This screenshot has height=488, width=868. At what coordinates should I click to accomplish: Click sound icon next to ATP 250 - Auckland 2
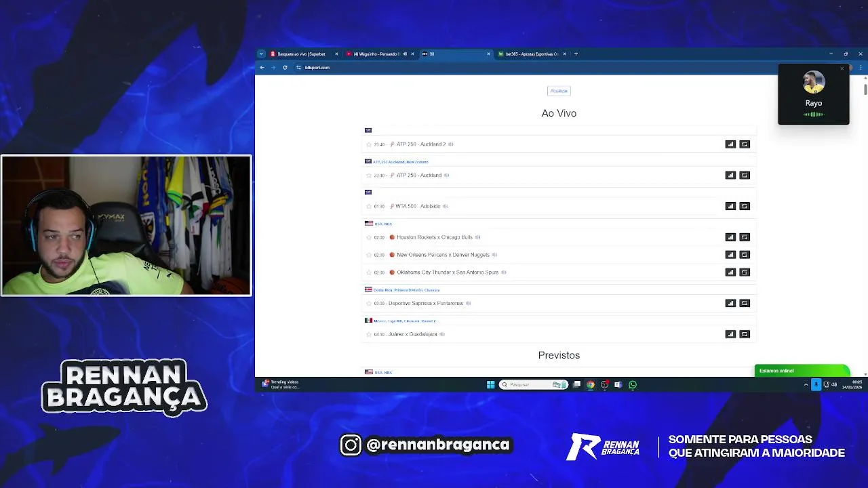pyautogui.click(x=451, y=144)
